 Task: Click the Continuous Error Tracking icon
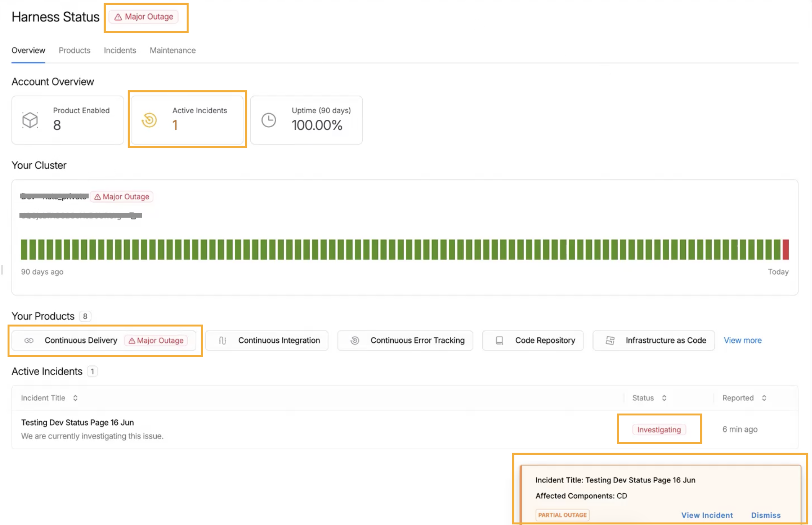pyautogui.click(x=354, y=340)
